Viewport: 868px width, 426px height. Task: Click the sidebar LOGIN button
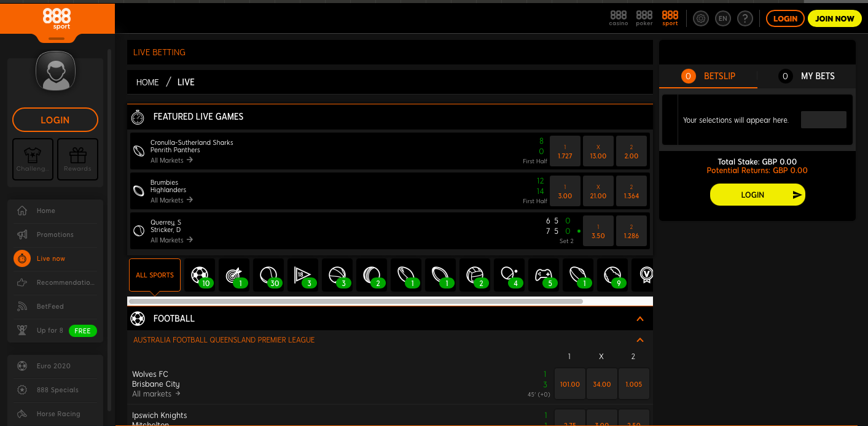point(55,120)
